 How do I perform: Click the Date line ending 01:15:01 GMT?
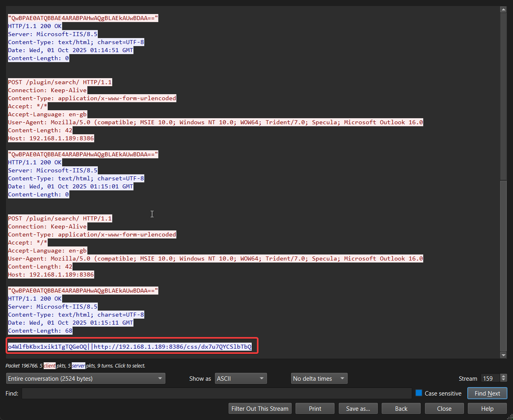point(71,186)
